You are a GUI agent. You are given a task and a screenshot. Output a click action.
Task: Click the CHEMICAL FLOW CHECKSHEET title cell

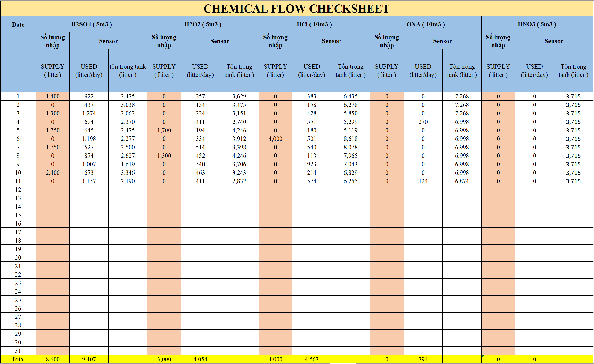click(296, 8)
